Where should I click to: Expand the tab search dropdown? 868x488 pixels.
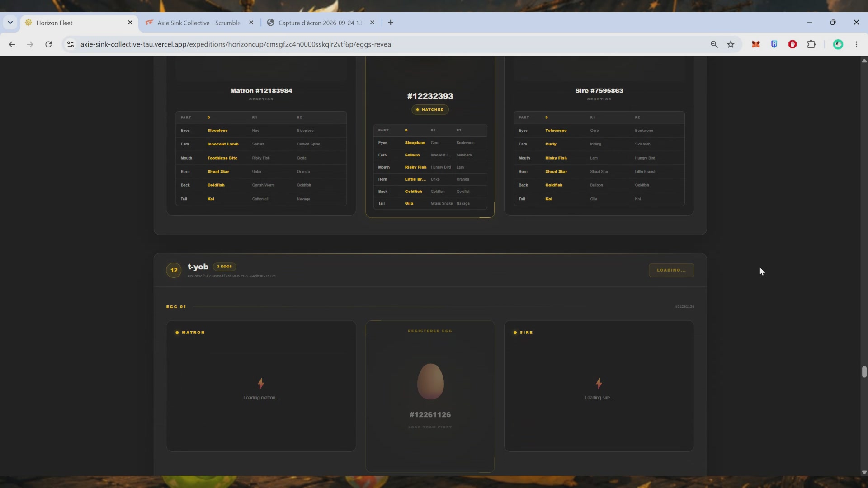[10, 23]
